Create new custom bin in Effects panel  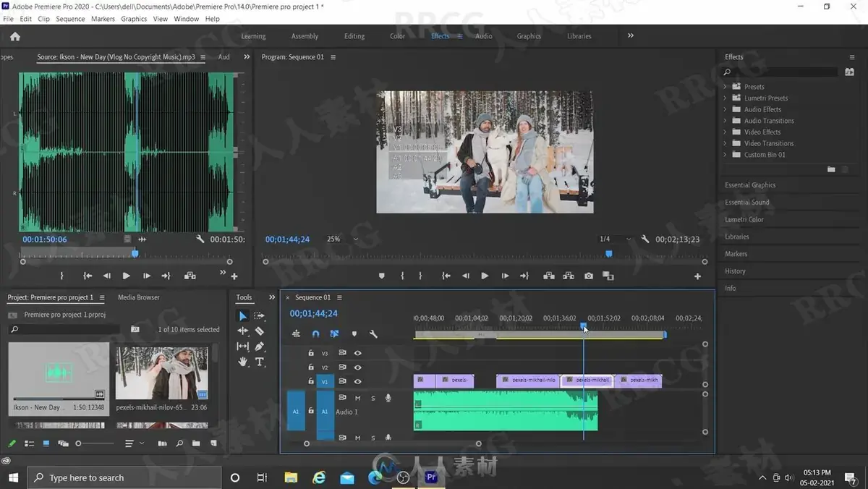point(831,169)
